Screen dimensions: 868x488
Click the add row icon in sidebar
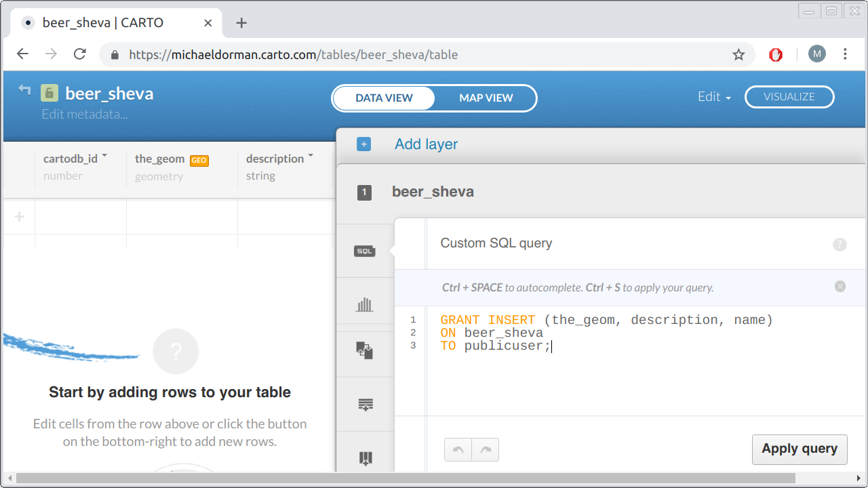coord(365,405)
